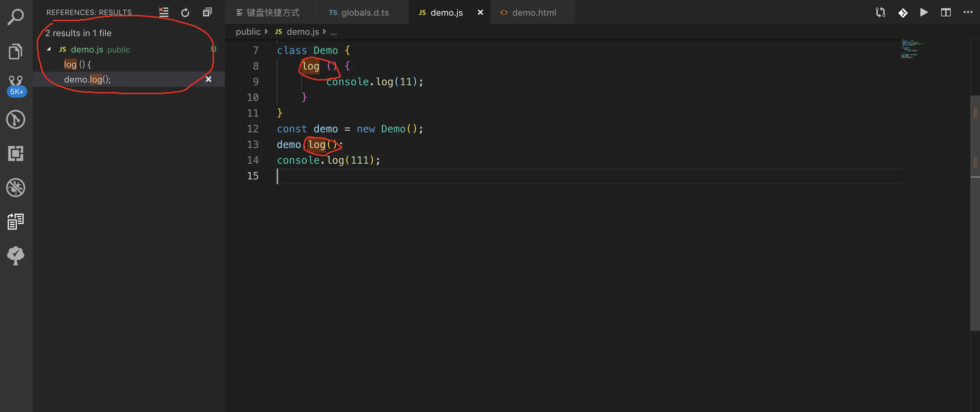Open the Search view in activity bar
980x412 pixels.
(16, 17)
